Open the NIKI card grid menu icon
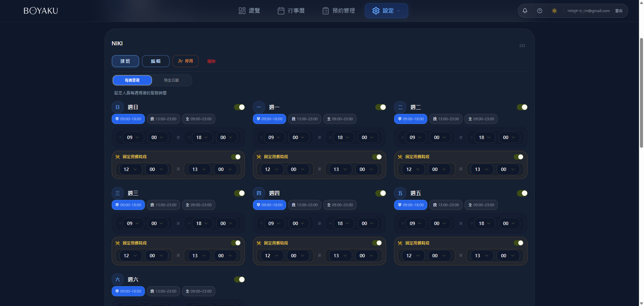The image size is (644, 306). click(x=522, y=46)
